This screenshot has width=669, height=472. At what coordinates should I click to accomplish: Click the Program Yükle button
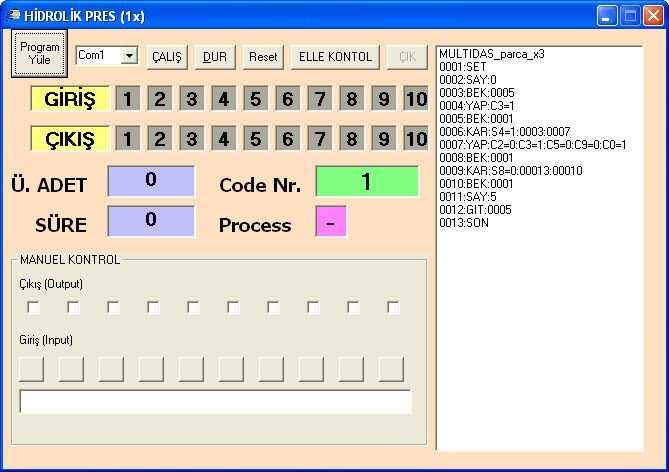coord(39,53)
